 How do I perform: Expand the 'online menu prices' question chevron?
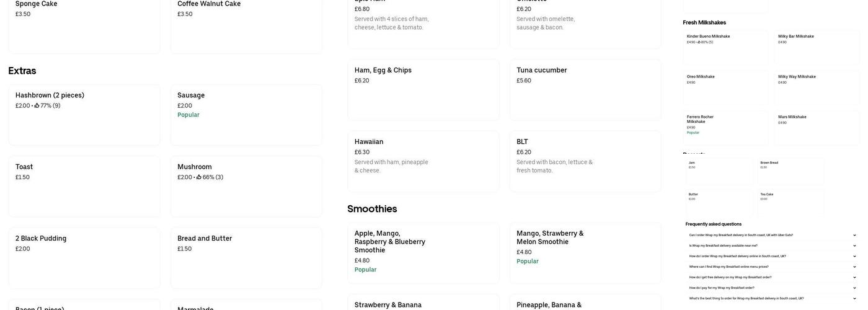pyautogui.click(x=854, y=267)
